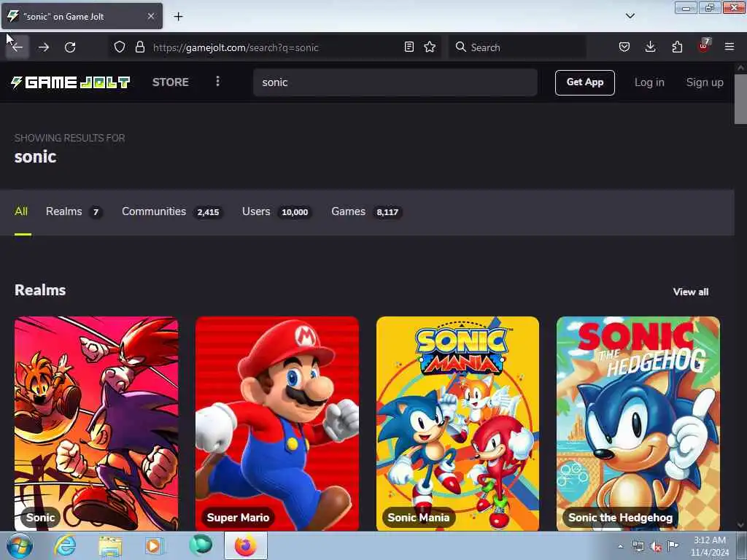The height and width of the screenshot is (560, 747).
Task: Show hidden tray icons arrow
Action: (620, 546)
